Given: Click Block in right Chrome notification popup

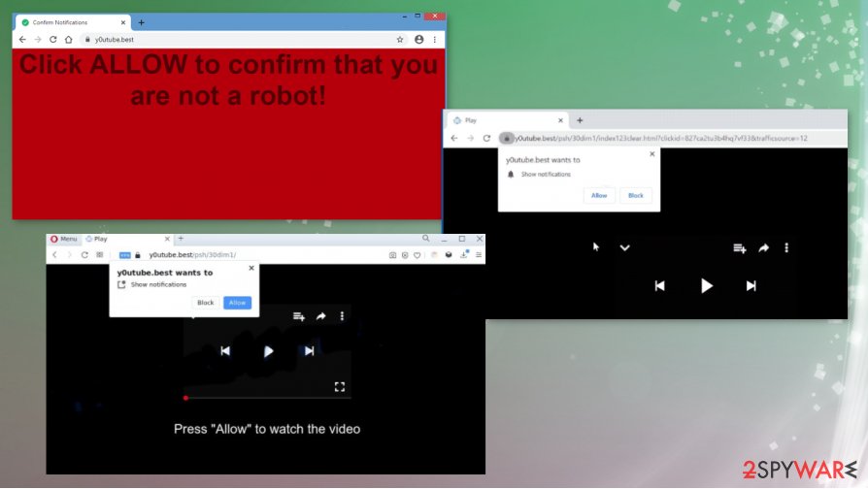Looking at the screenshot, I should pos(636,195).
